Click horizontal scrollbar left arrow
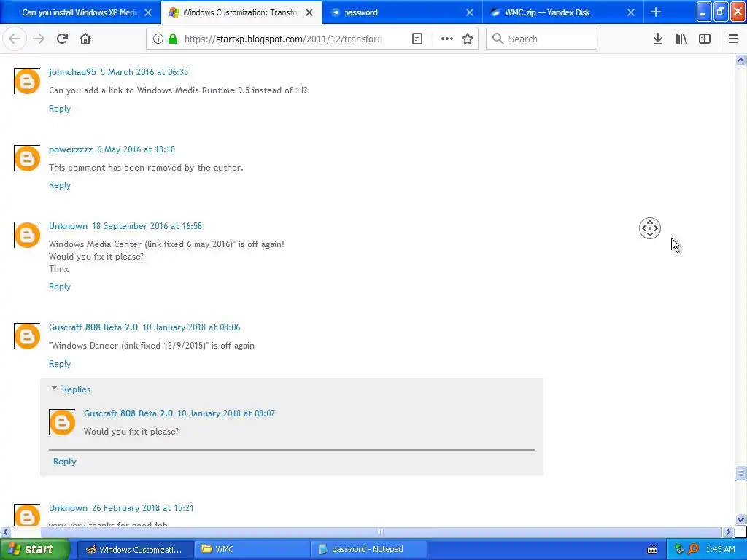Image resolution: width=747 pixels, height=560 pixels. point(5,532)
